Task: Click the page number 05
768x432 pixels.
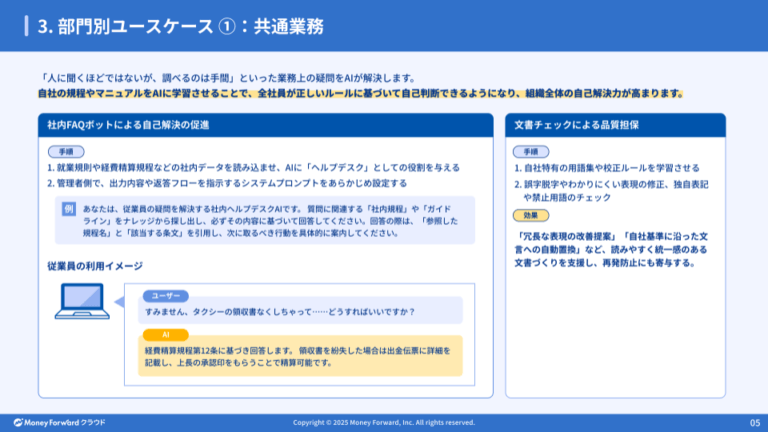Action: click(755, 423)
